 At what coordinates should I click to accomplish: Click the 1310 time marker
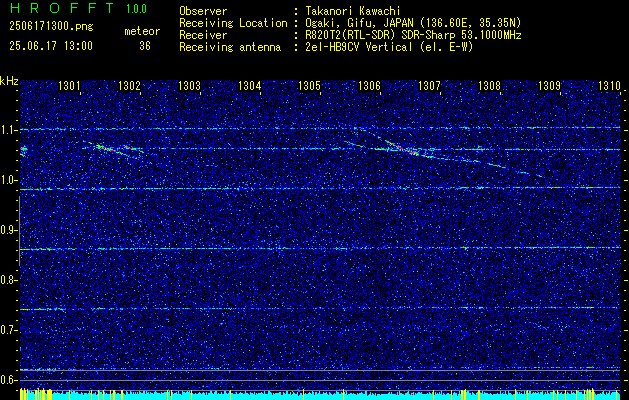tap(609, 85)
